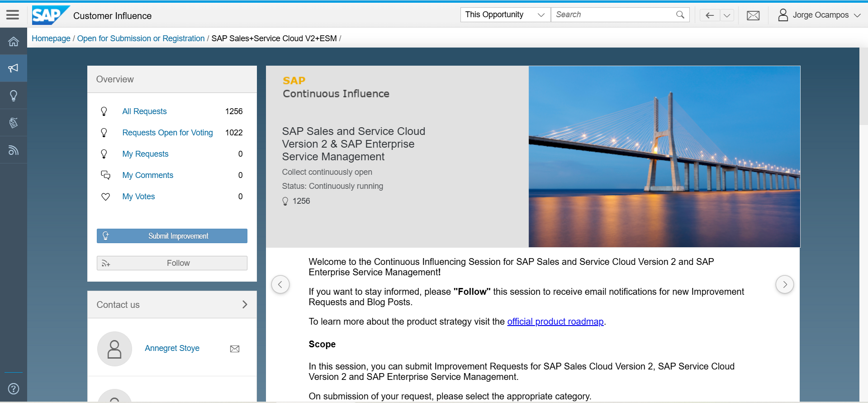Viewport: 868px width, 403px height.
Task: Open All Requests in Overview
Action: pyautogui.click(x=144, y=111)
